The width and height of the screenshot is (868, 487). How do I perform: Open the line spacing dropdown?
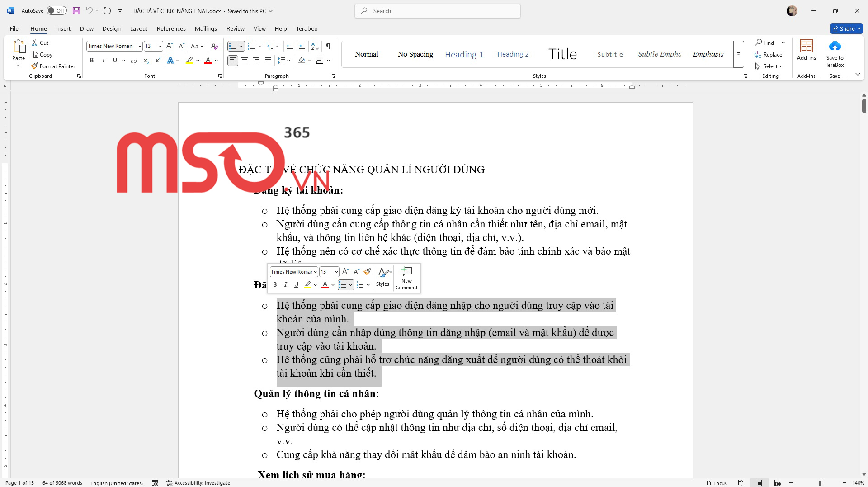pos(284,61)
